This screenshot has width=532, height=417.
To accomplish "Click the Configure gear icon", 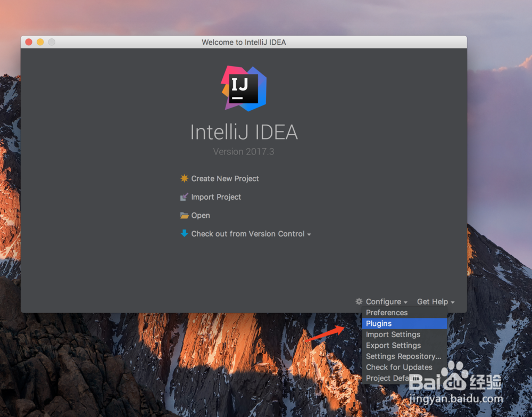I will click(359, 301).
